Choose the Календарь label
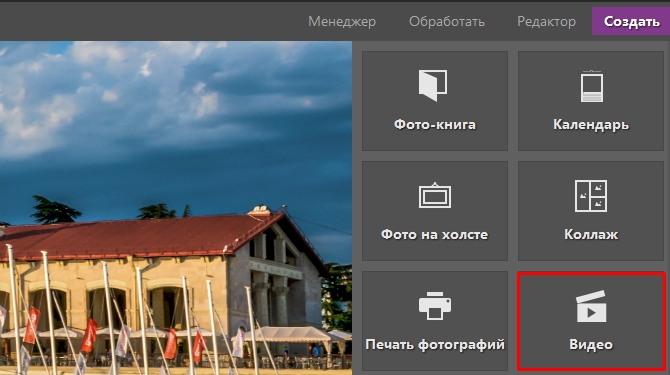670x375 pixels. coord(591,125)
